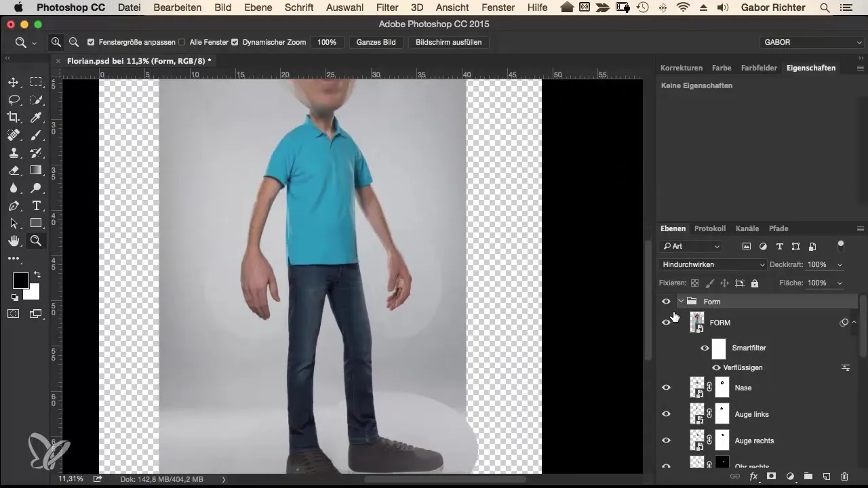Select the Type tool
Viewport: 868px width, 488px height.
36,206
